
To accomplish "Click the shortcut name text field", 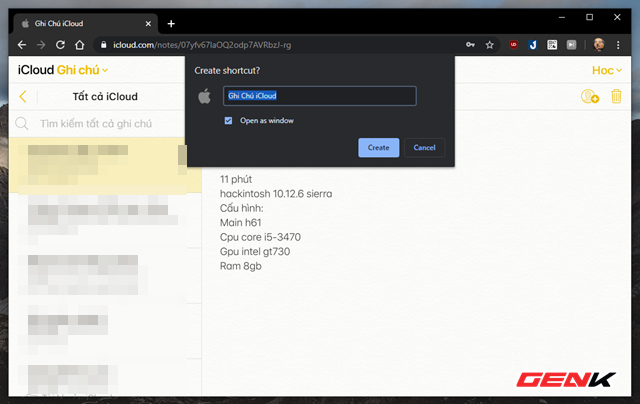I will pyautogui.click(x=318, y=96).
